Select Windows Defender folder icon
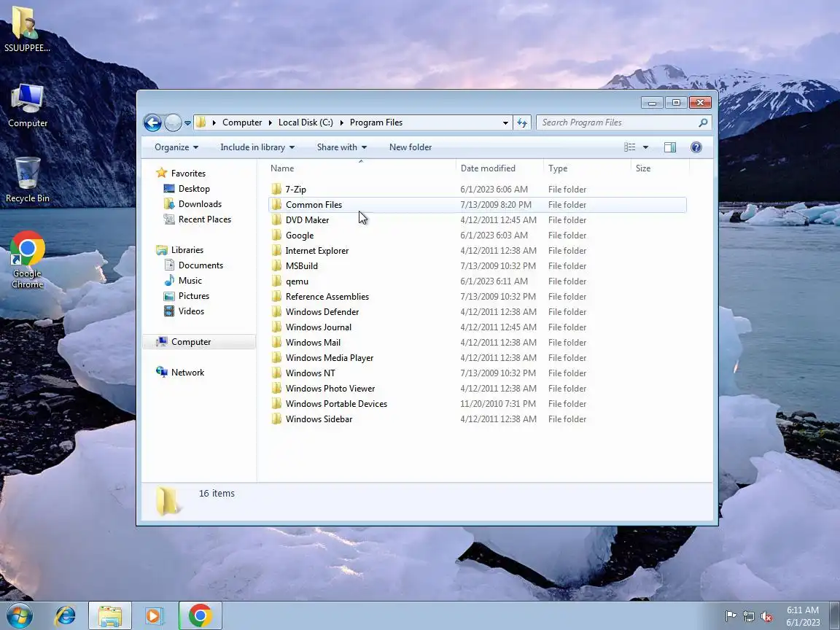840x630 pixels. pyautogui.click(x=276, y=311)
